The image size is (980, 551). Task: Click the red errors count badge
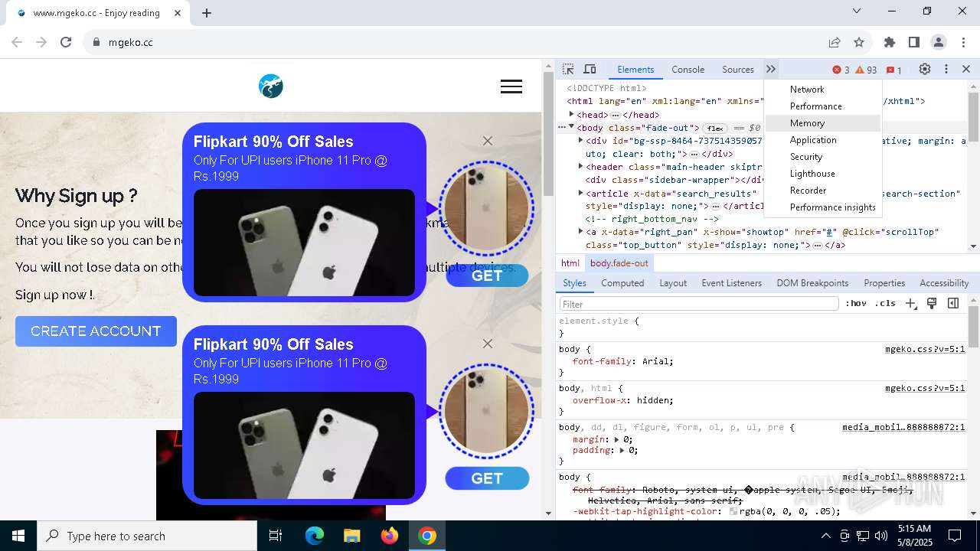pyautogui.click(x=841, y=70)
